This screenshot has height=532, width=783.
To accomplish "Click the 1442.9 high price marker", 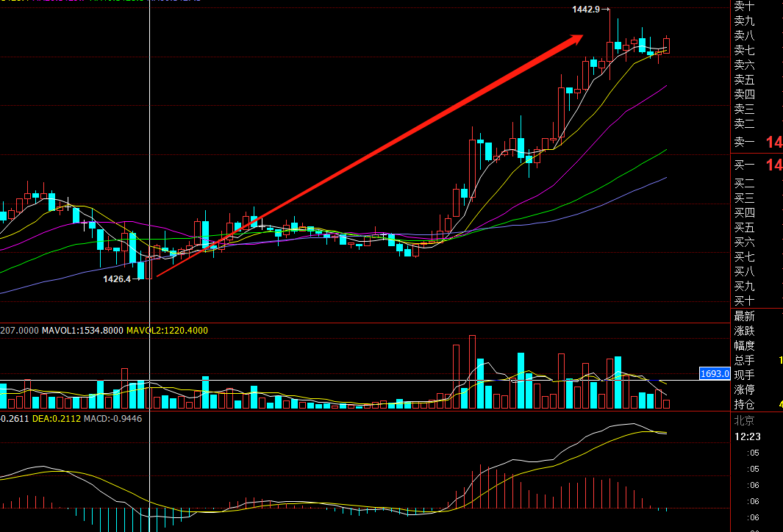I will coord(586,10).
